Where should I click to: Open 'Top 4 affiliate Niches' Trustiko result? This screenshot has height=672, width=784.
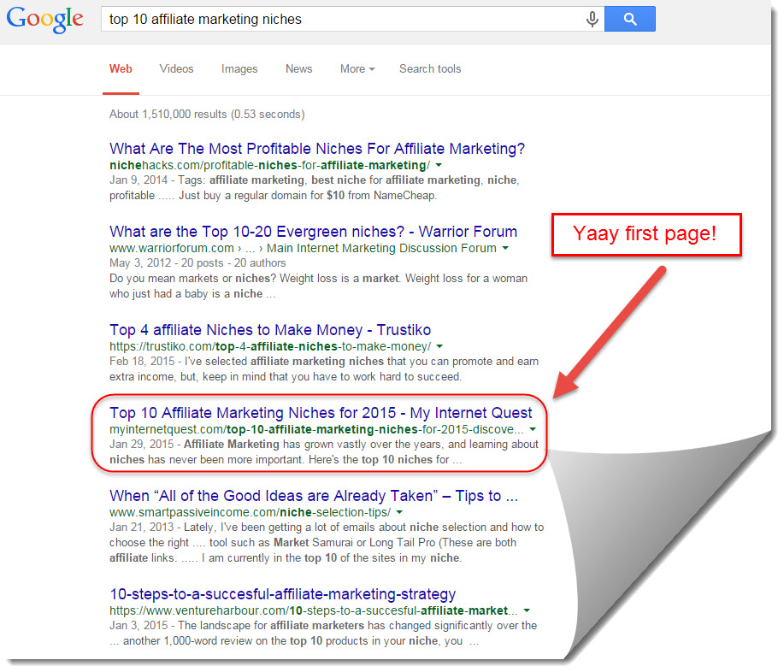[270, 330]
